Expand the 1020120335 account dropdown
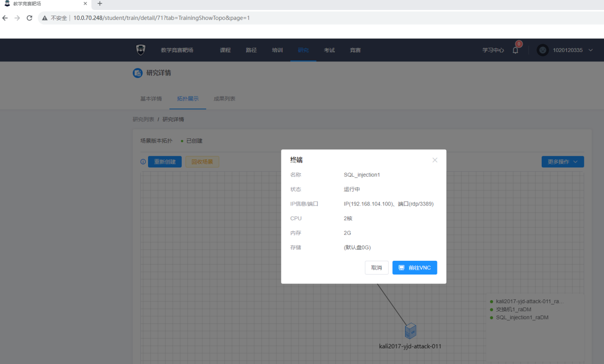 click(x=591, y=50)
